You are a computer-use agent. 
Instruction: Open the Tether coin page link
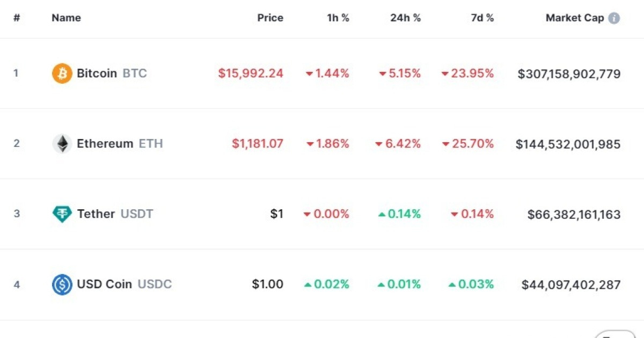pos(96,214)
